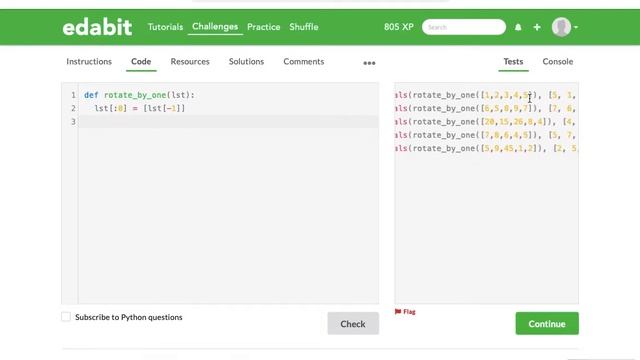Focus the Search input field
The image size is (640, 360).
coord(464,27)
